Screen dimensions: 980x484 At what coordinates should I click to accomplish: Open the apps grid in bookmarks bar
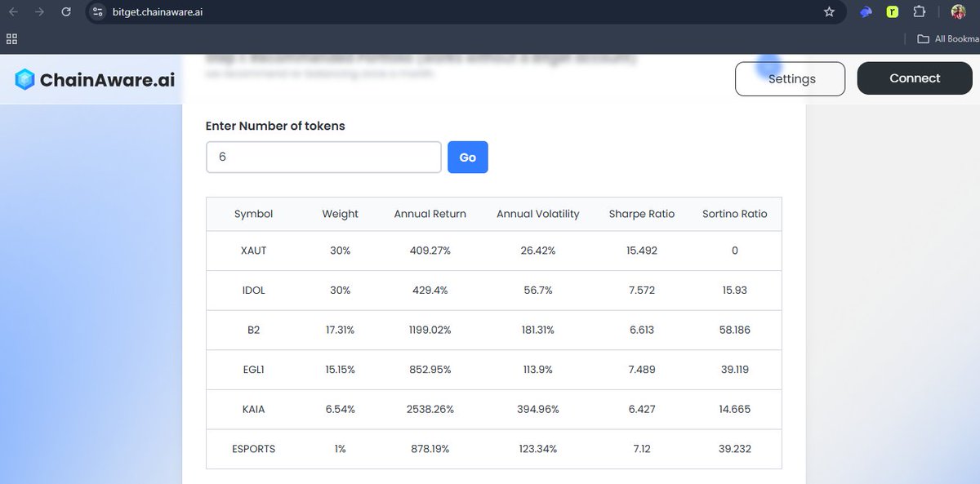[x=11, y=38]
